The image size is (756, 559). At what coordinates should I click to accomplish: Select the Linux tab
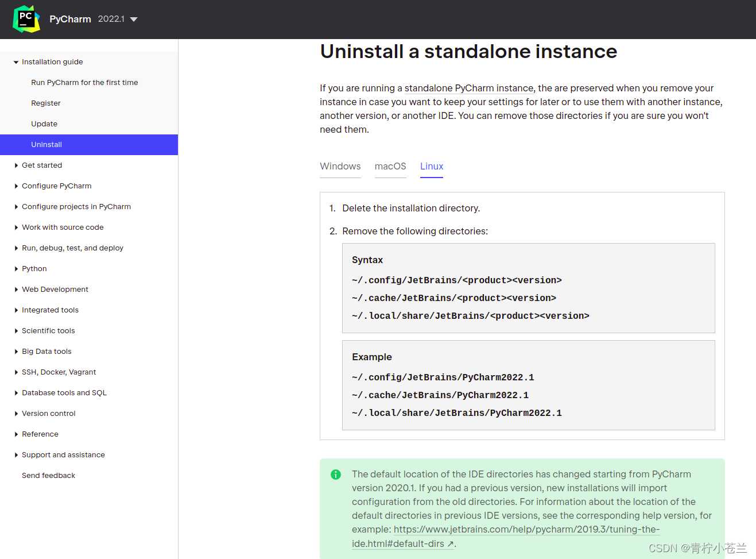click(432, 166)
